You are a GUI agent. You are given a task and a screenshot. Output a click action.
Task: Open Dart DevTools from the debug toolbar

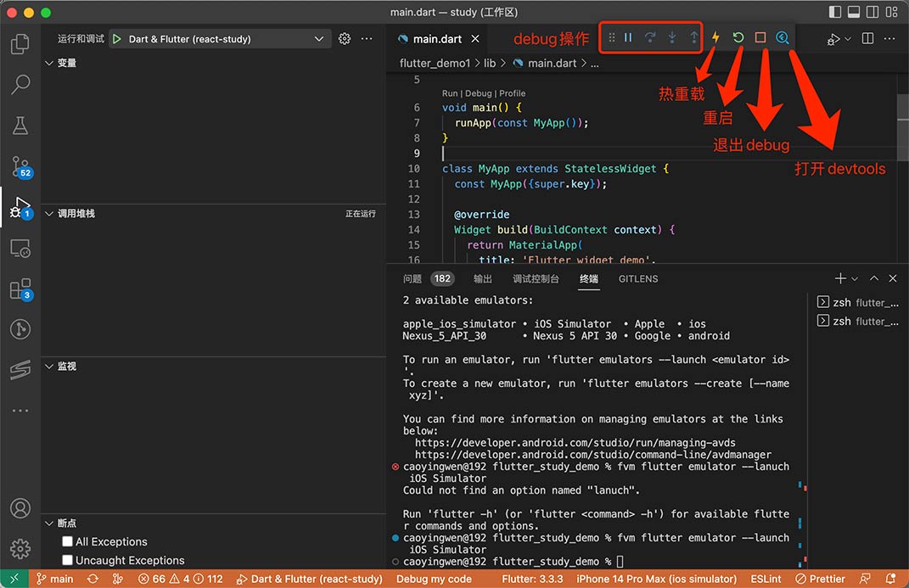(783, 38)
